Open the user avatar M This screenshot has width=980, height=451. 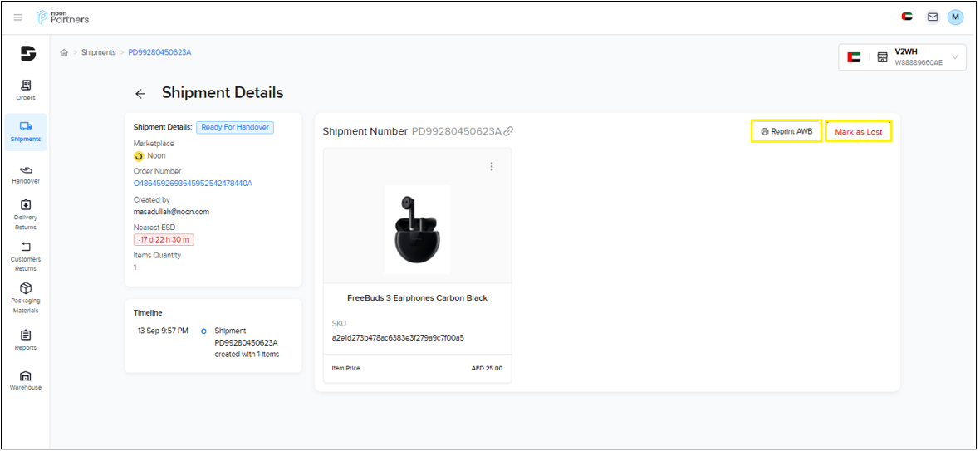955,17
